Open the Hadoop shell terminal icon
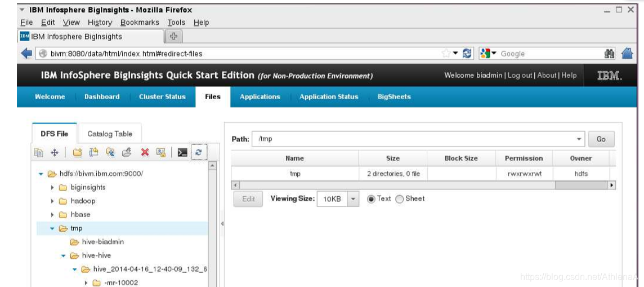Viewport: 644px width, 287px height. click(182, 153)
